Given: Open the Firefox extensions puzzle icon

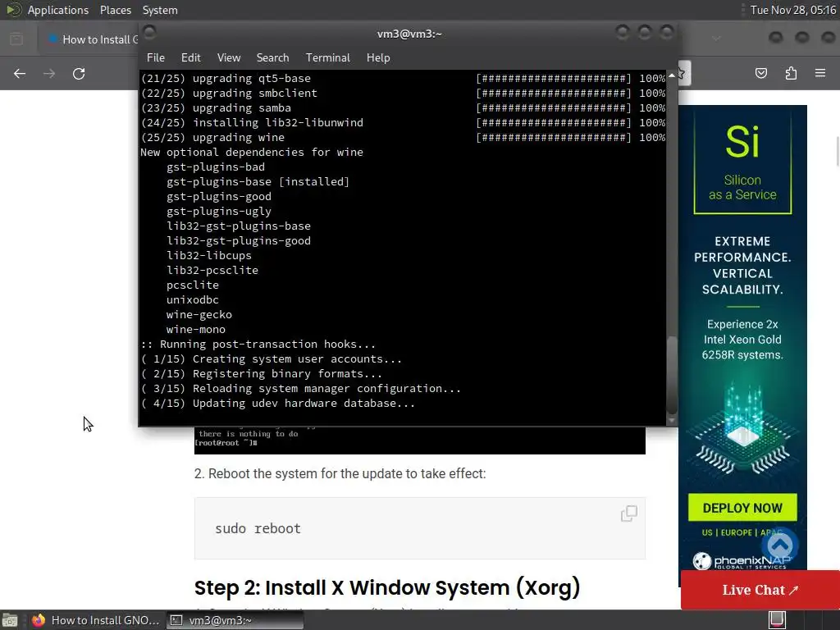Looking at the screenshot, I should (x=791, y=73).
